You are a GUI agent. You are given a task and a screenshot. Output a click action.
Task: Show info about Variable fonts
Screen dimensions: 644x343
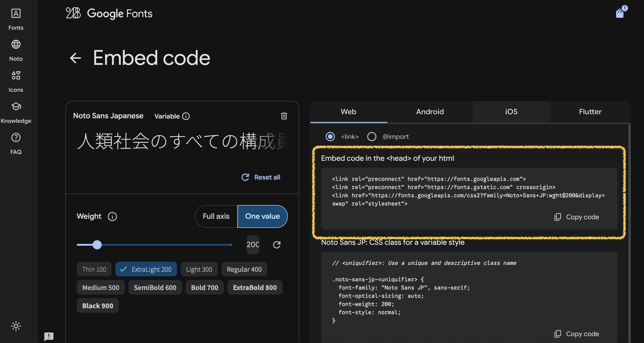pos(186,116)
